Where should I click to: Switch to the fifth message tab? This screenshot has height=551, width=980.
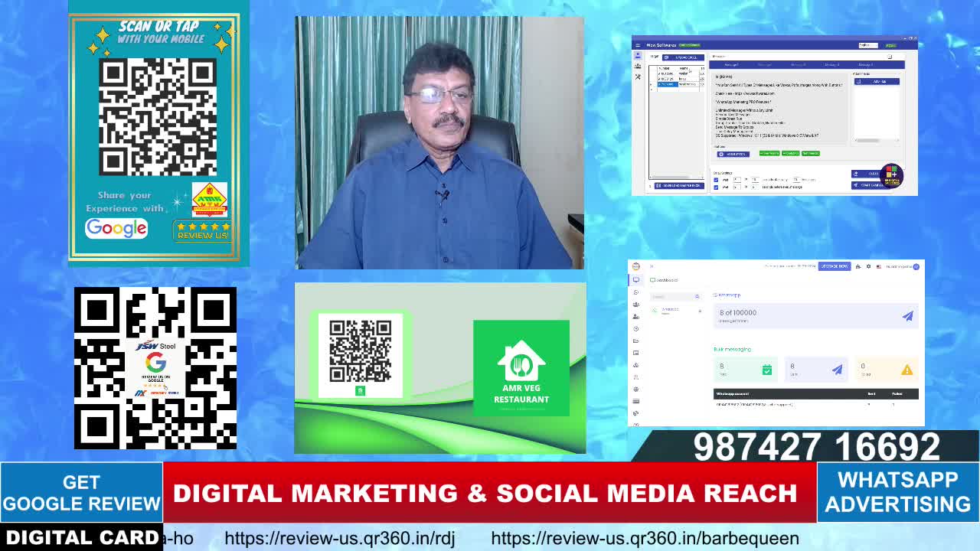[866, 65]
